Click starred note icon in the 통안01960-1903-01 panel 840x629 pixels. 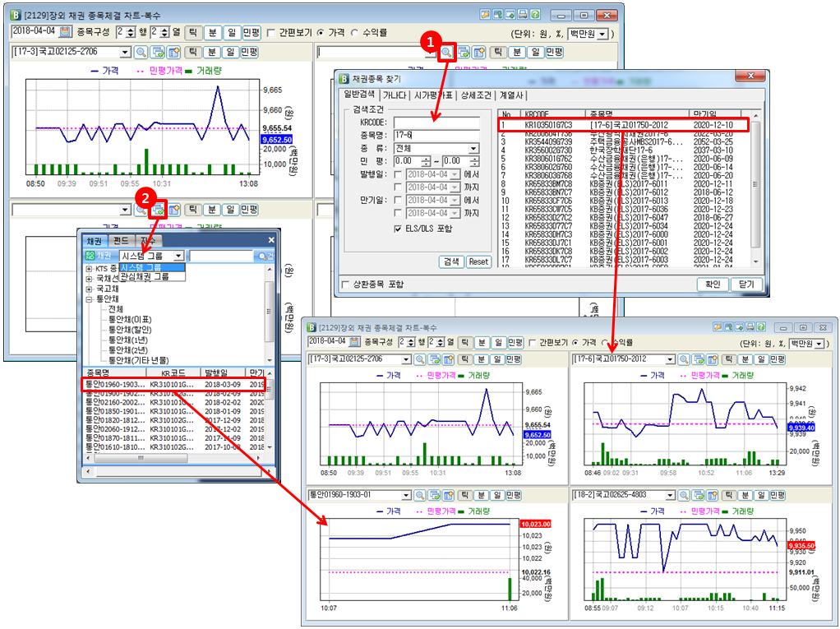click(449, 495)
